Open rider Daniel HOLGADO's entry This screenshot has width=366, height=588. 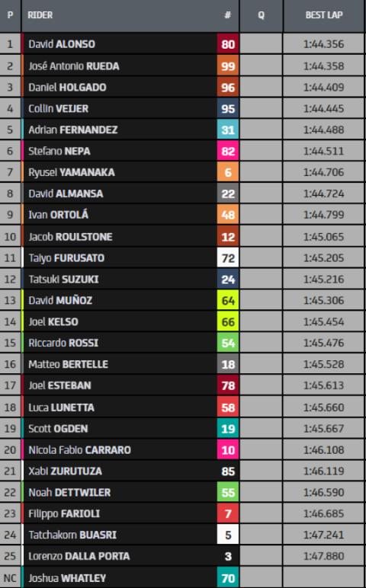coord(67,88)
